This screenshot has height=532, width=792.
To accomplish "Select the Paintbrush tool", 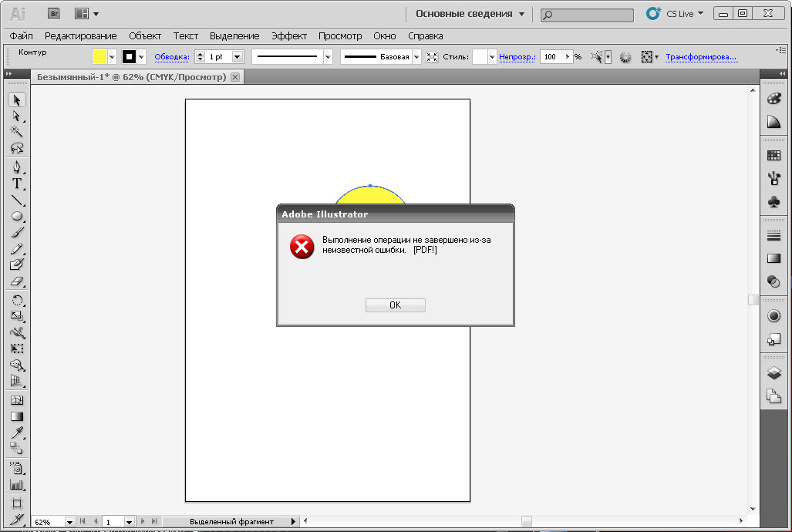I will [17, 232].
